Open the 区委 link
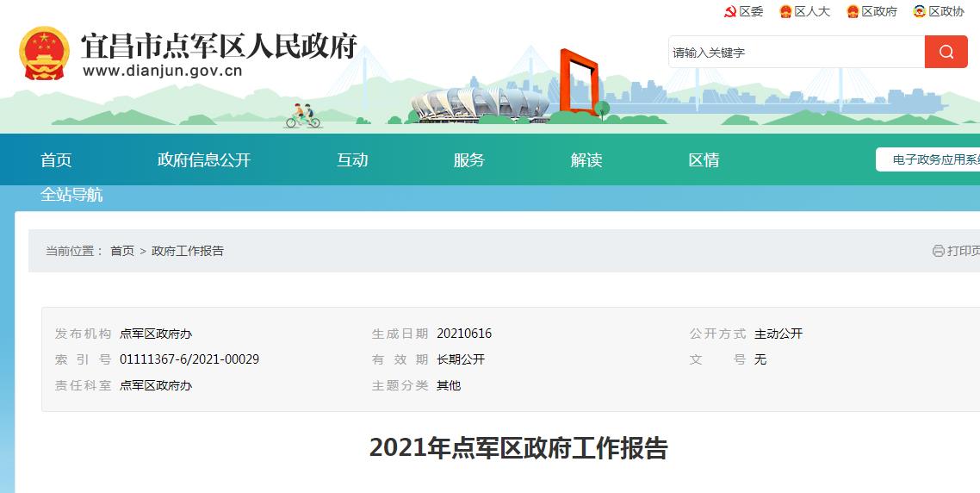This screenshot has width=980, height=493. (751, 11)
